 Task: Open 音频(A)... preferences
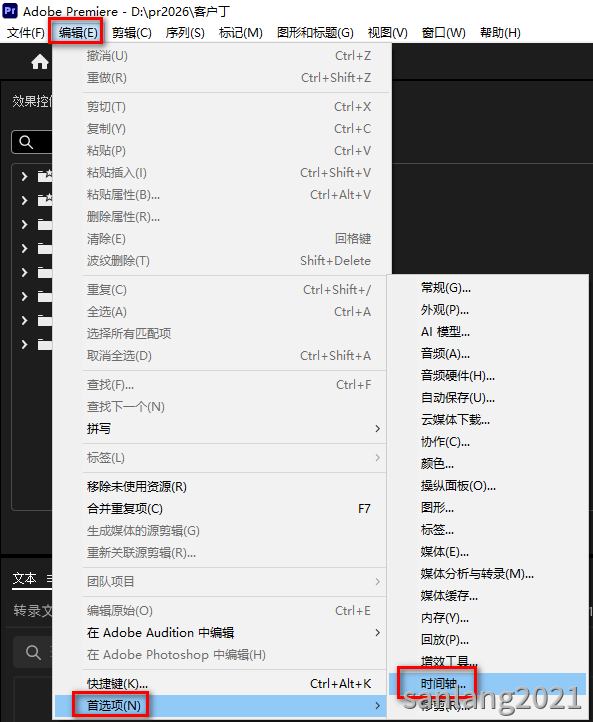click(x=488, y=354)
